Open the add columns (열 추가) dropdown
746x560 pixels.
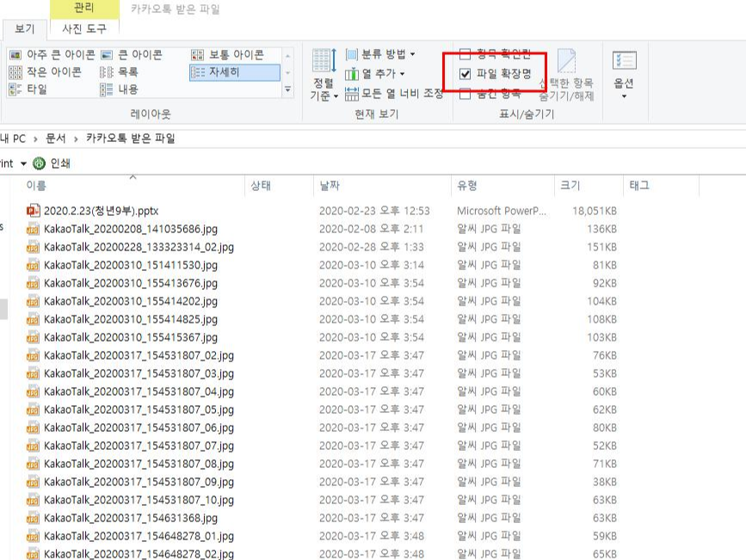[375, 74]
